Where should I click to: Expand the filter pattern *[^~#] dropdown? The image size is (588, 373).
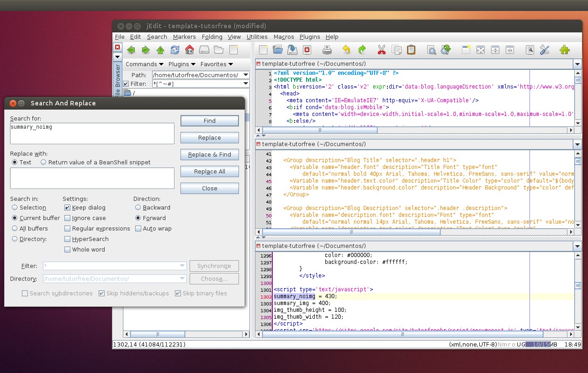click(246, 84)
